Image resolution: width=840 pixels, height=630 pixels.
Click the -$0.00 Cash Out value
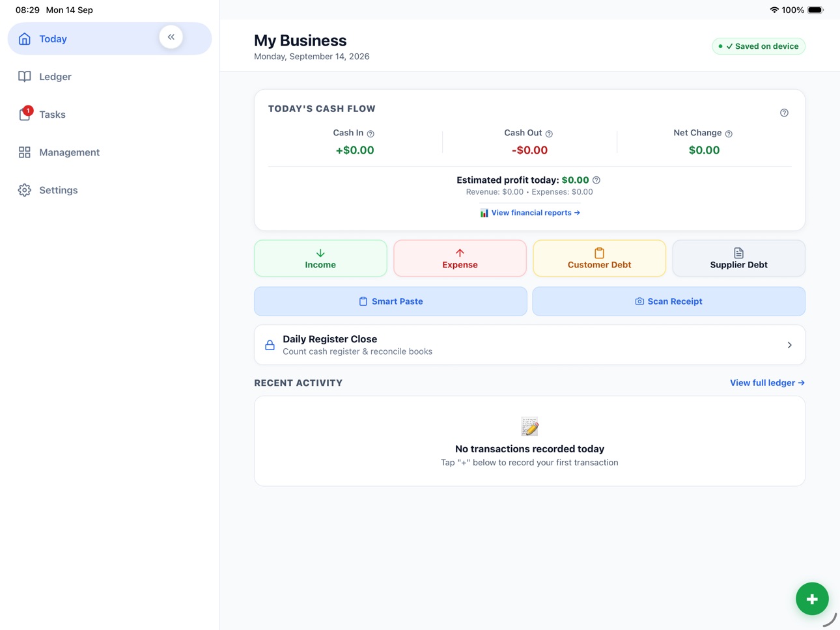(x=529, y=150)
